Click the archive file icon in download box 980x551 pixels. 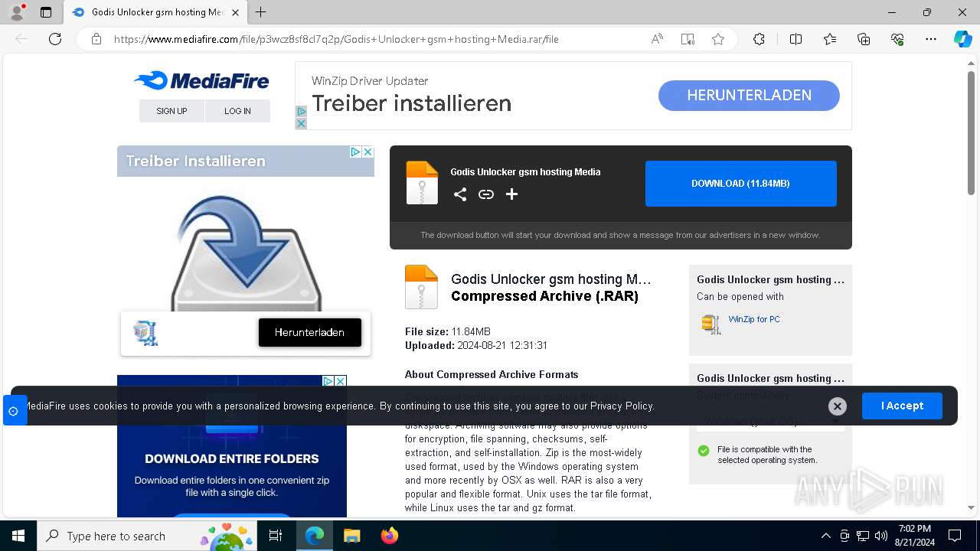pyautogui.click(x=422, y=183)
